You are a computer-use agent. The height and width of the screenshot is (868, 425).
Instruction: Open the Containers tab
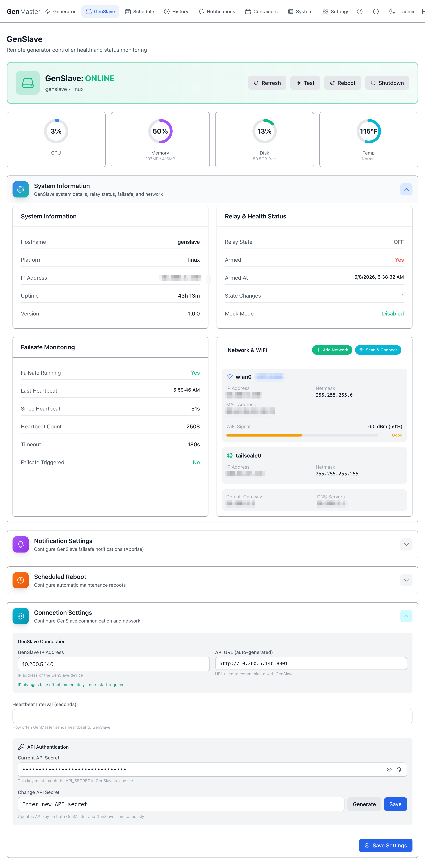pos(261,11)
